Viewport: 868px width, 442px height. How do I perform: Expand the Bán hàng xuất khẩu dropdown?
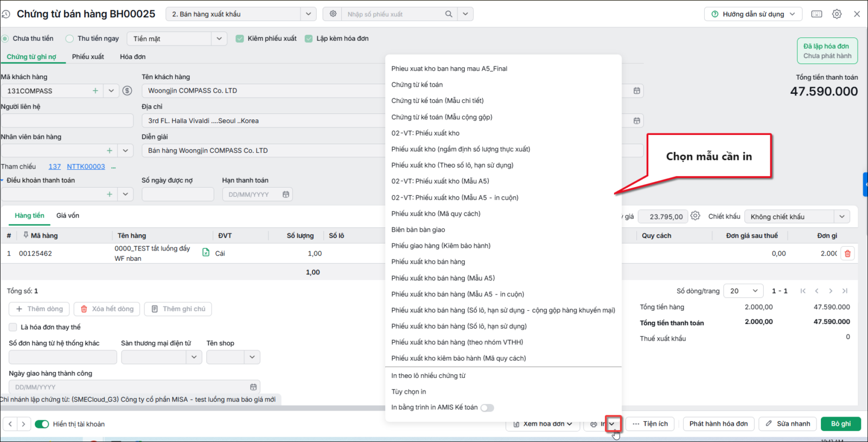308,14
